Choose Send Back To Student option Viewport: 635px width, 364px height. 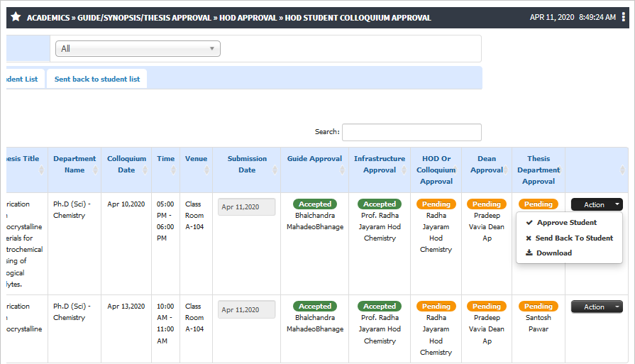(x=574, y=238)
